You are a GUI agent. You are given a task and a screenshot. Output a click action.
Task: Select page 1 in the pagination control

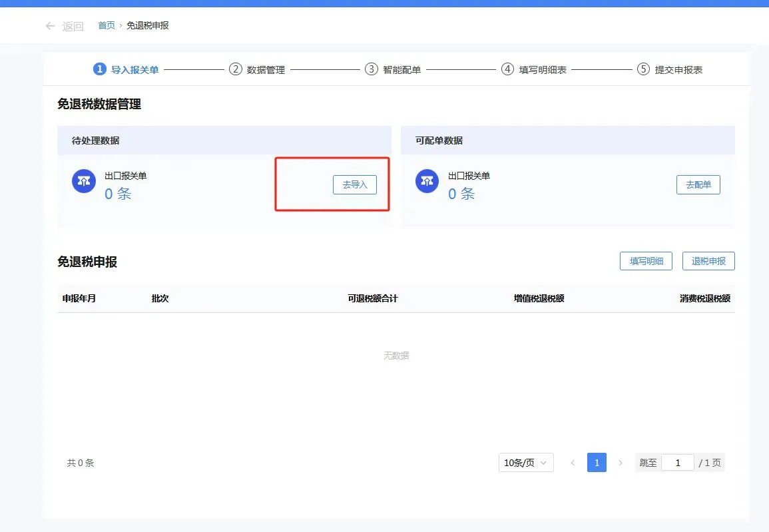click(597, 462)
